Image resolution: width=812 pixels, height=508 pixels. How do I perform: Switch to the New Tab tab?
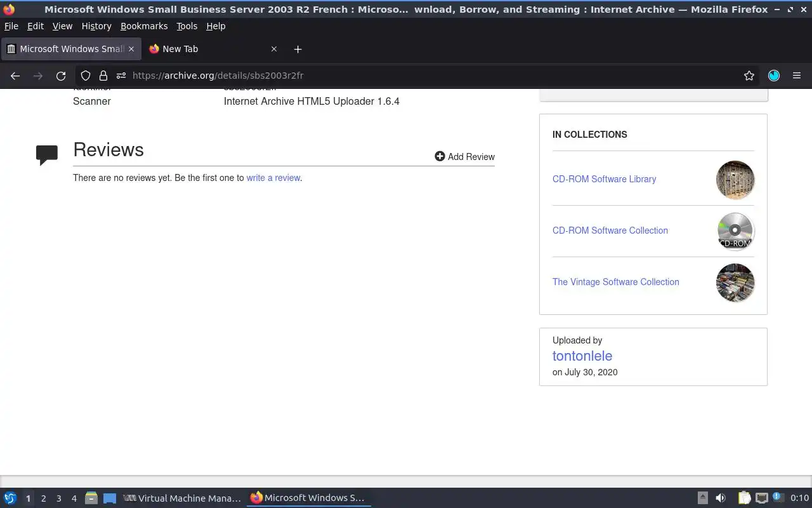click(213, 49)
